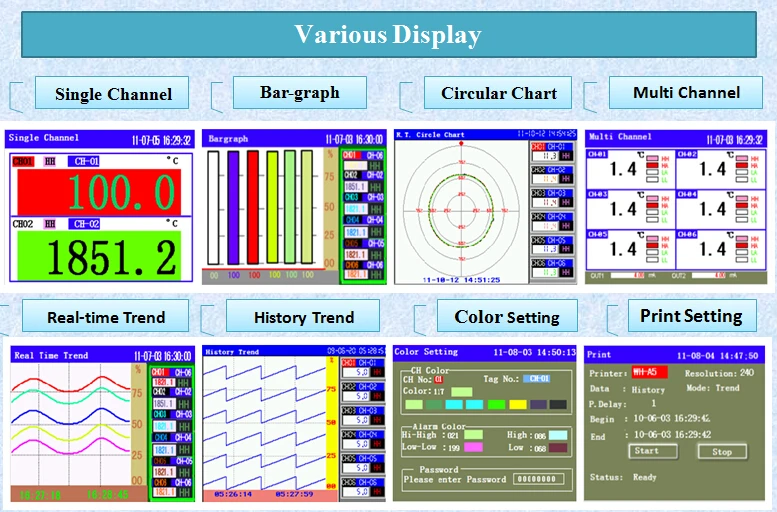This screenshot has height=512, width=777.
Task: Change the CH No 01 selector
Action: click(x=438, y=379)
